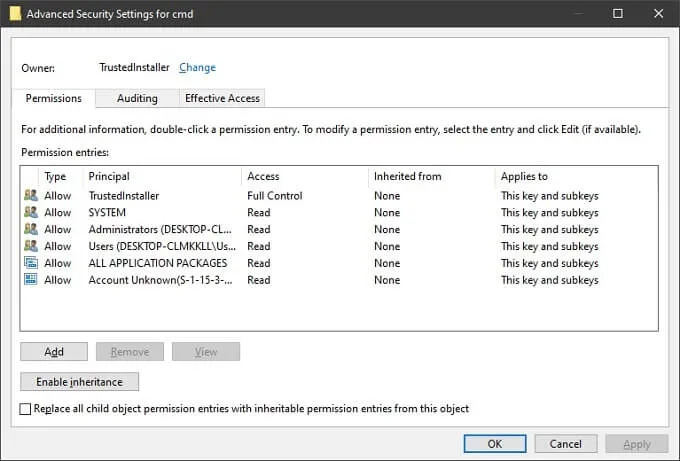Select the Permissions tab
Image resolution: width=680 pixels, height=461 pixels.
coord(54,98)
